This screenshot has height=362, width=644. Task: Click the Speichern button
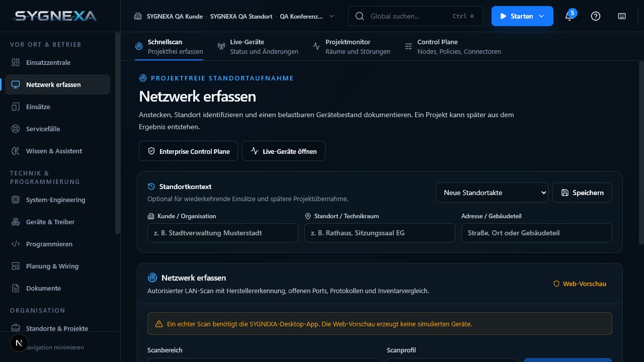(582, 193)
